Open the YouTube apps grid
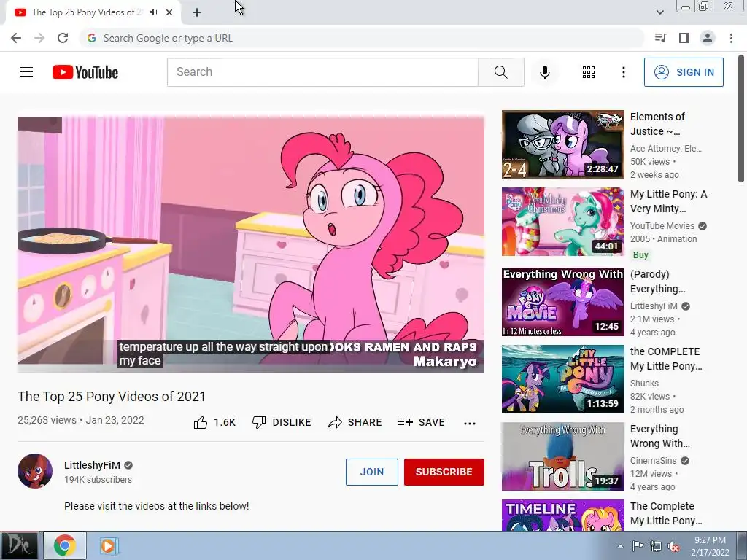Image resolution: width=747 pixels, height=560 pixels. pyautogui.click(x=589, y=72)
